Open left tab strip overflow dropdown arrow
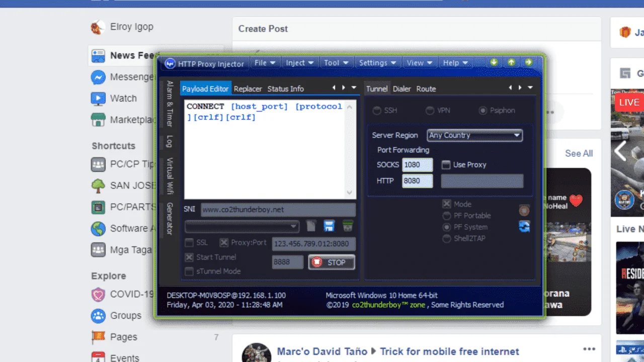644x362 pixels. point(354,88)
